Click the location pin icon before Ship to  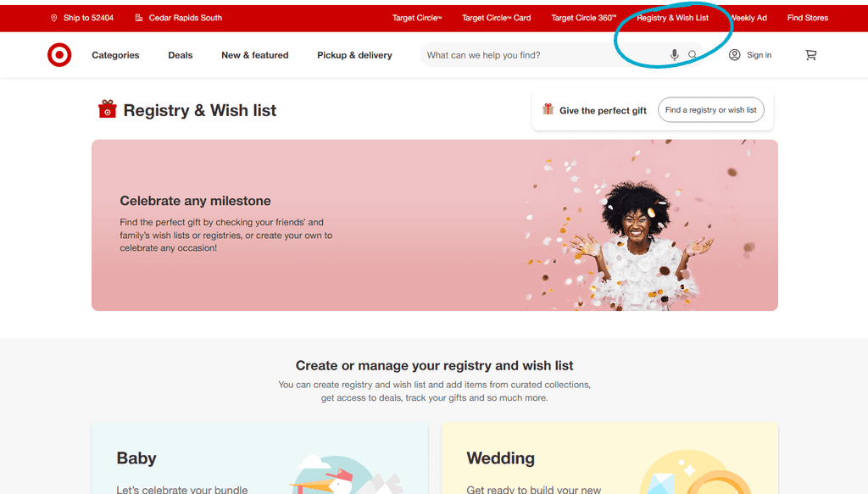tap(53, 17)
